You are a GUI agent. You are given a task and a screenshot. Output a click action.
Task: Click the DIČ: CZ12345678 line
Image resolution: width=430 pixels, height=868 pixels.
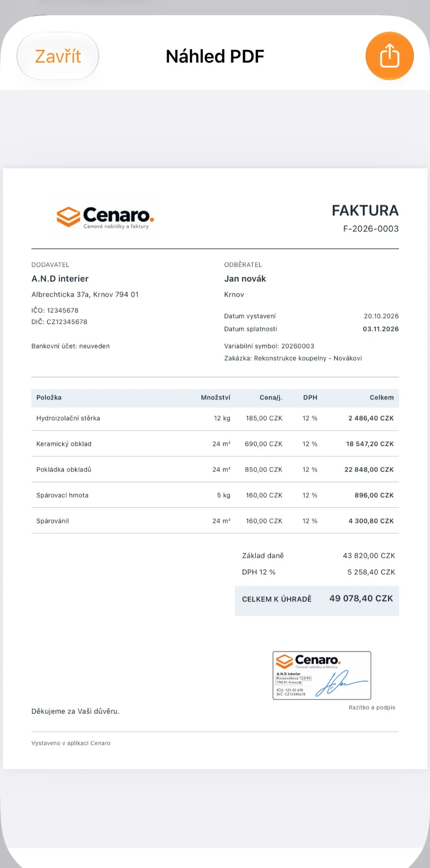[x=59, y=322]
